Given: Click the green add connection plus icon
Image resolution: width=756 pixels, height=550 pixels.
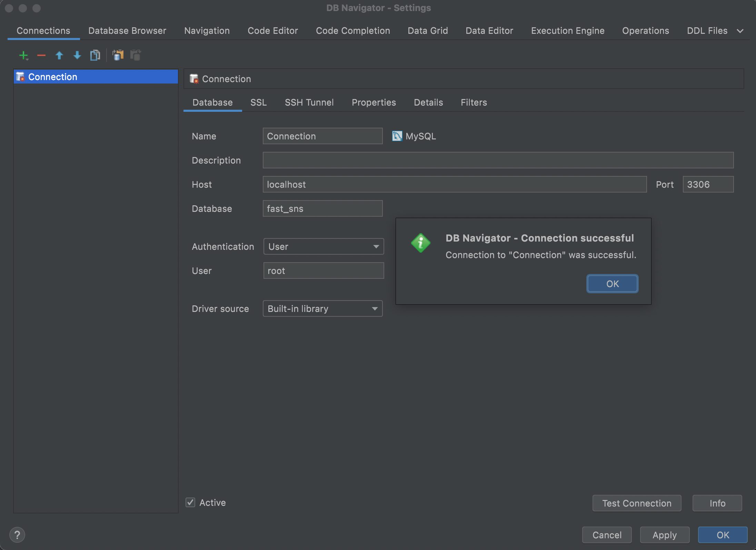Looking at the screenshot, I should coord(23,55).
